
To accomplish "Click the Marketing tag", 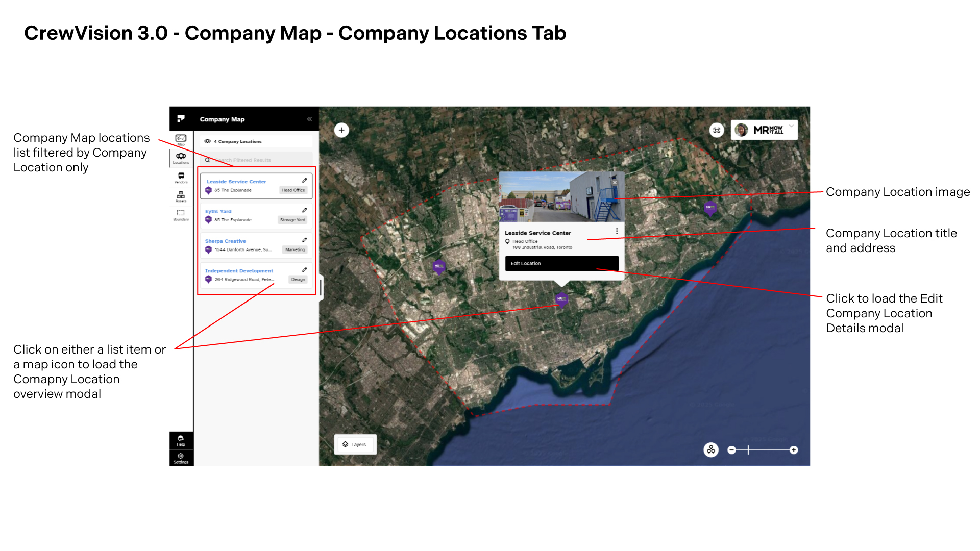I will (x=295, y=250).
